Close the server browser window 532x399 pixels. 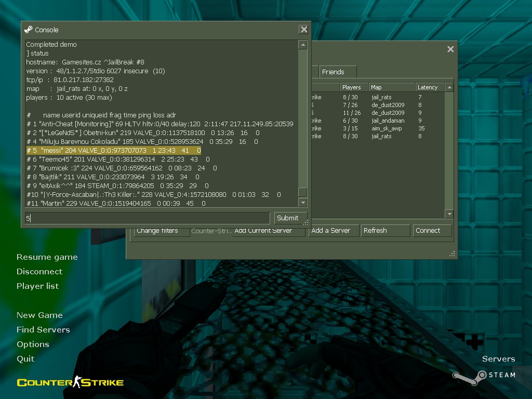click(450, 49)
